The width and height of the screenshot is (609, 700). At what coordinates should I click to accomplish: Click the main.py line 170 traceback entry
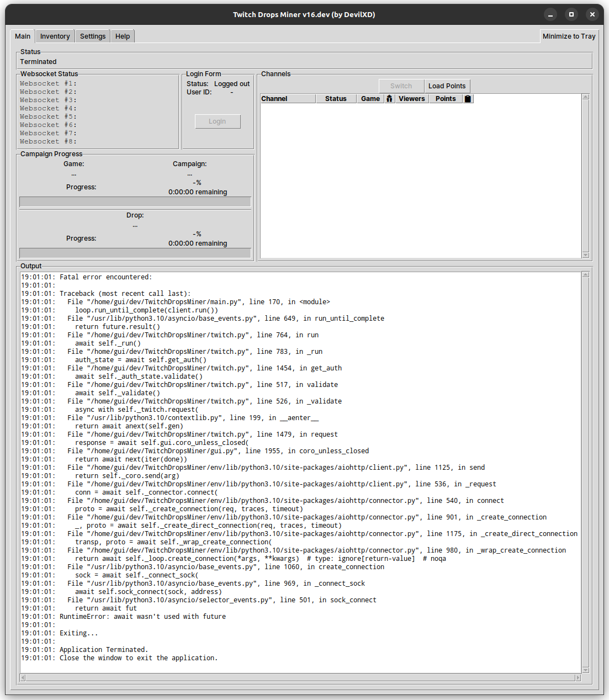[x=199, y=302]
